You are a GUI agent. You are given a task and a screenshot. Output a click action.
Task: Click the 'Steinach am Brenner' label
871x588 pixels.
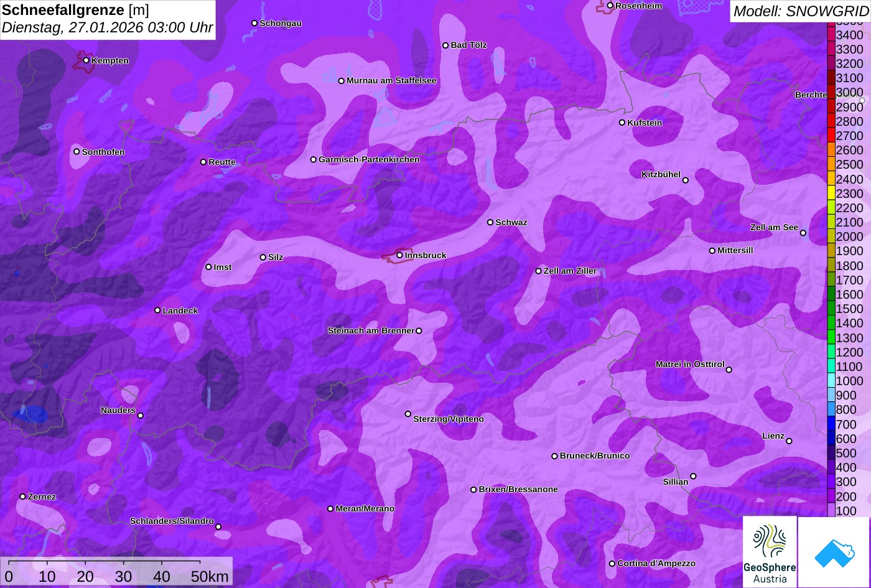pos(371,331)
